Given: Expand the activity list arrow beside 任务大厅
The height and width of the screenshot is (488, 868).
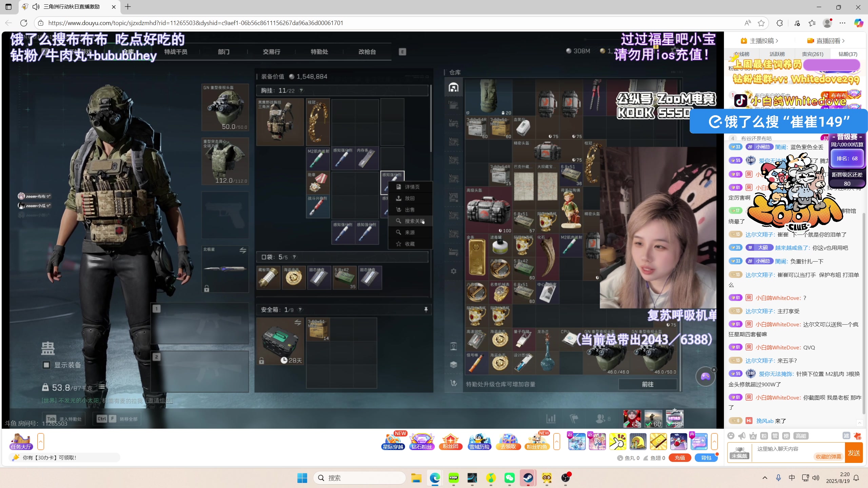Looking at the screenshot, I should (41, 441).
